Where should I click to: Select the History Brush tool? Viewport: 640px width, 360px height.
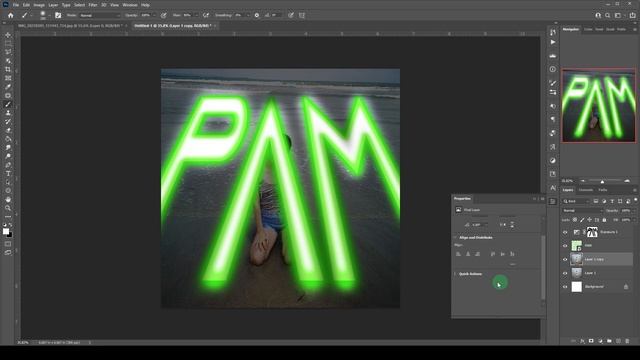[x=8, y=122]
